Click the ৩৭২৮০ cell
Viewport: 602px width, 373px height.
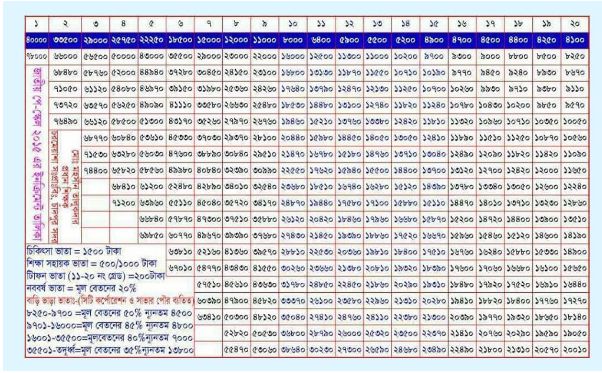point(180,73)
